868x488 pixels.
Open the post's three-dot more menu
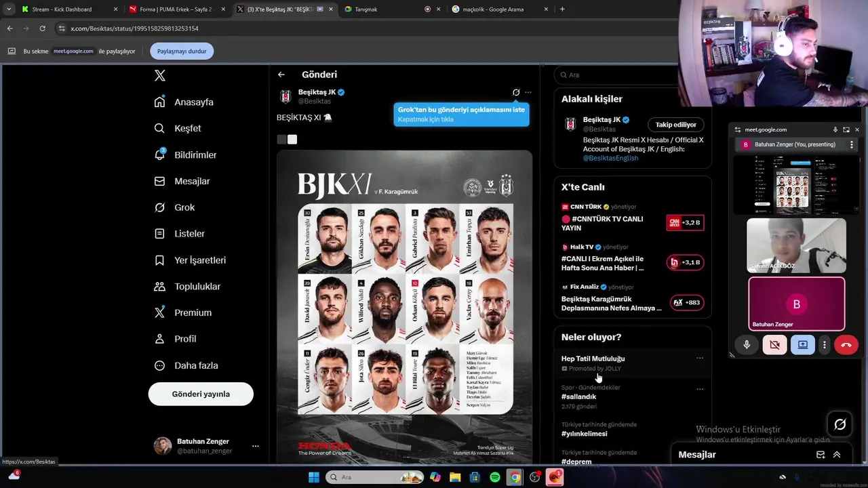click(528, 92)
